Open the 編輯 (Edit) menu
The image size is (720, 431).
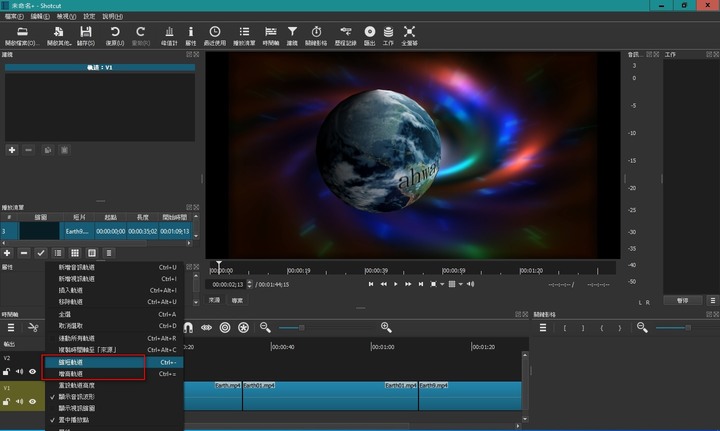[40, 17]
